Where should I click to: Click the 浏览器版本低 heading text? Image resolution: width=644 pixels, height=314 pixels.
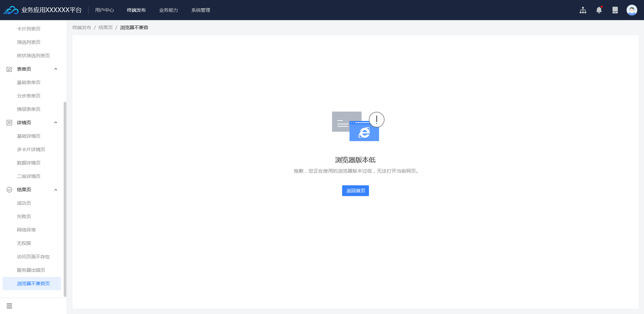click(x=355, y=160)
